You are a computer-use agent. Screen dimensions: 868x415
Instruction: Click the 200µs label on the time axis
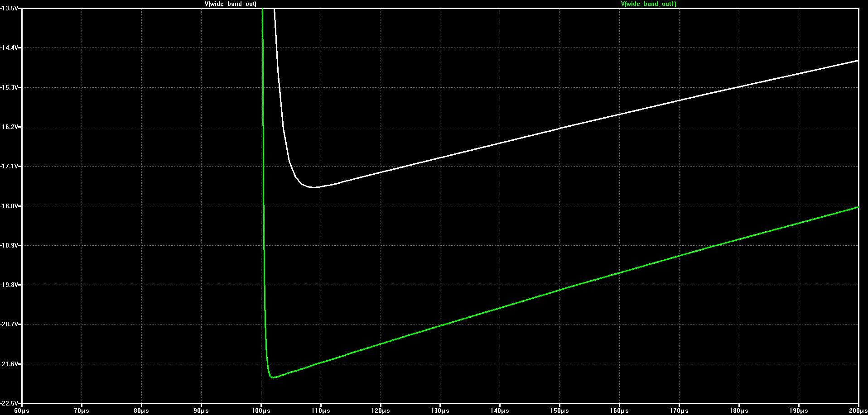858,411
